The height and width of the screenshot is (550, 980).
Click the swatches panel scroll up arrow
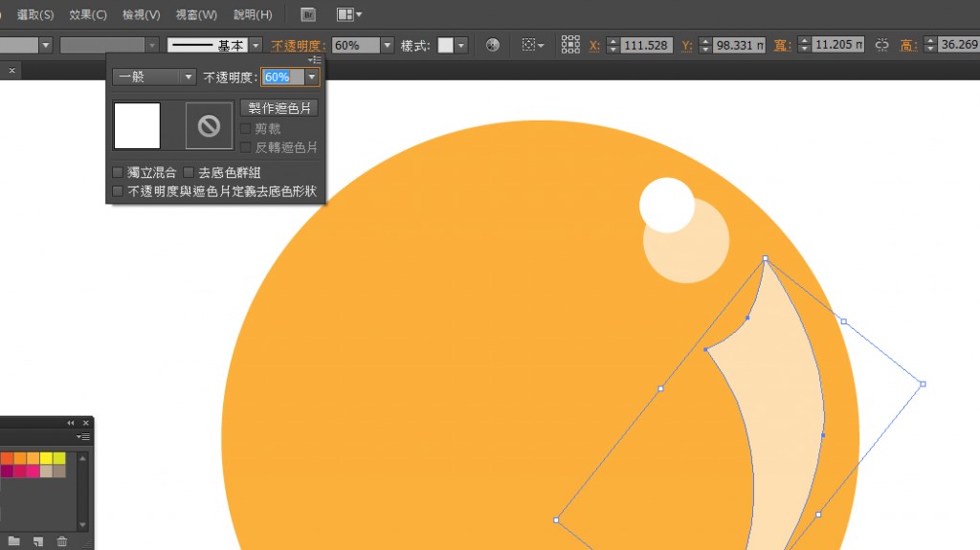point(82,458)
